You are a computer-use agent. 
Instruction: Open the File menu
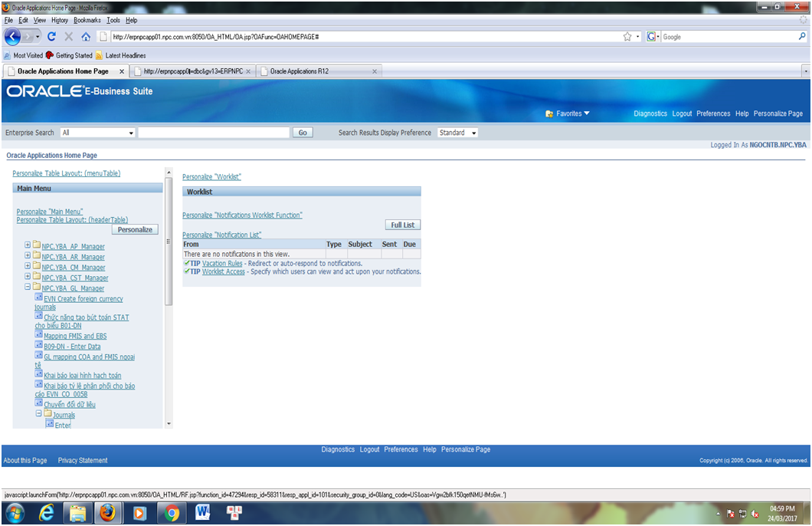(8, 20)
